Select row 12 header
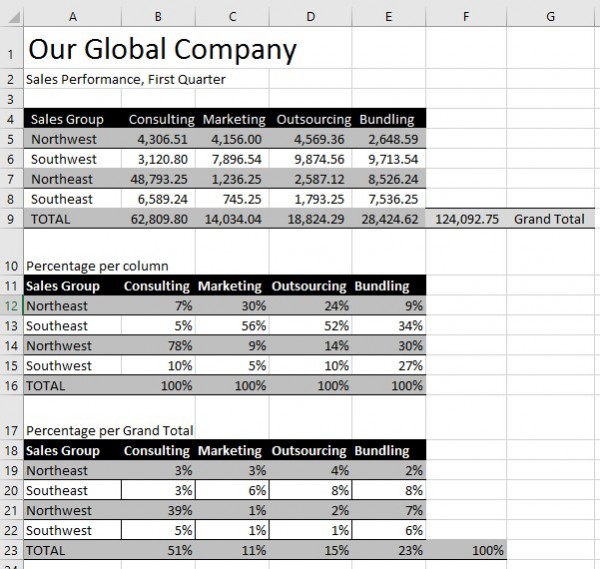The height and width of the screenshot is (569, 600). 11,306
